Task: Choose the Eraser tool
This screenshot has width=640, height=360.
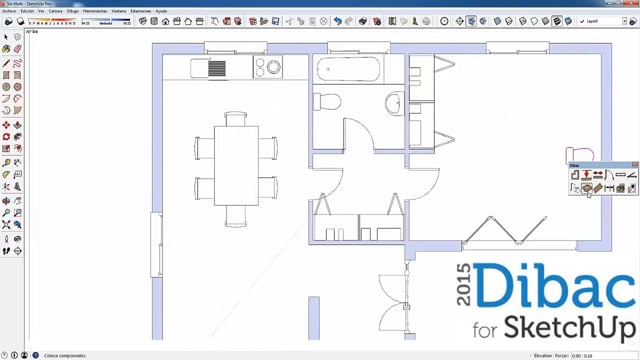Action: [18, 49]
